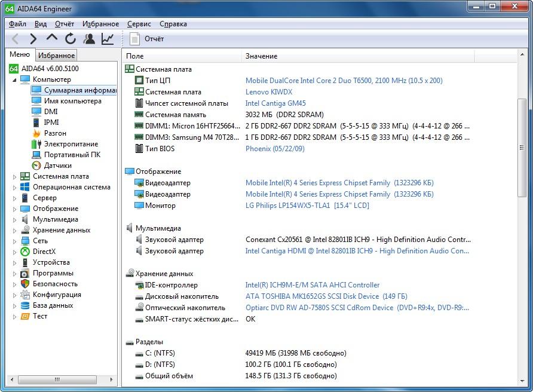Click the scroll down arrow of the details pane

[522, 381]
